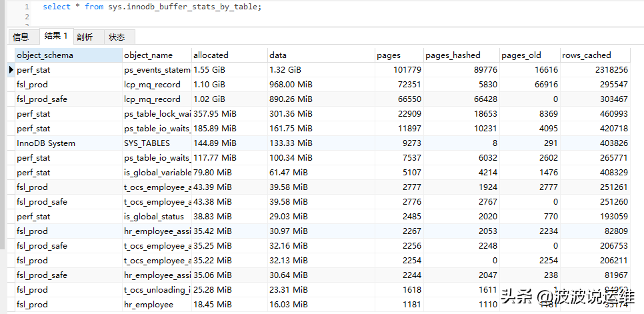Select the pages_hashed cell '66428'

[x=461, y=99]
